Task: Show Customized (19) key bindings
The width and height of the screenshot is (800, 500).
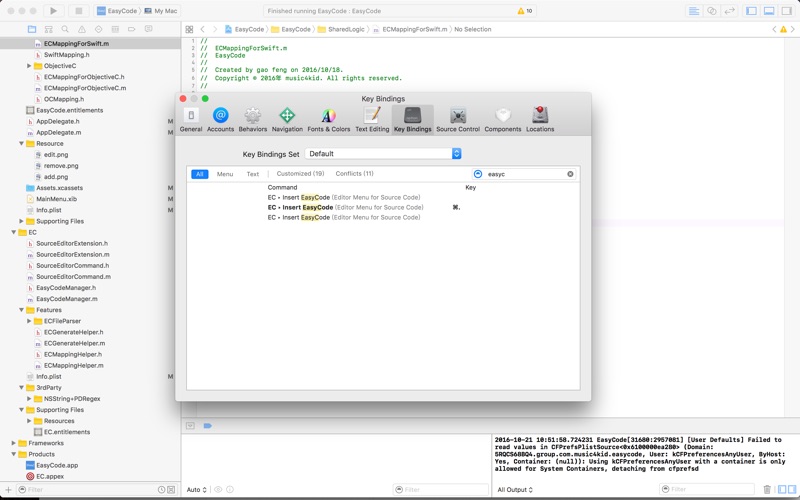Action: pos(300,174)
